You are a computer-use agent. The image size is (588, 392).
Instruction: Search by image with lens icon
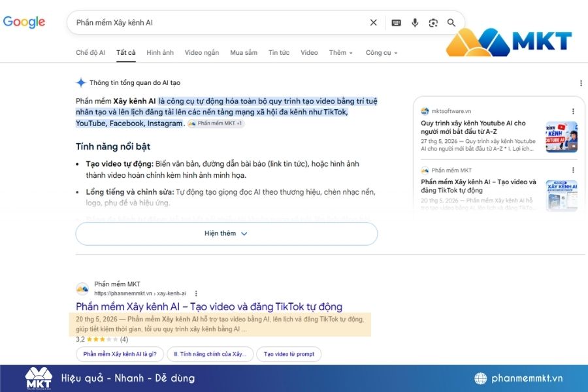pos(433,23)
